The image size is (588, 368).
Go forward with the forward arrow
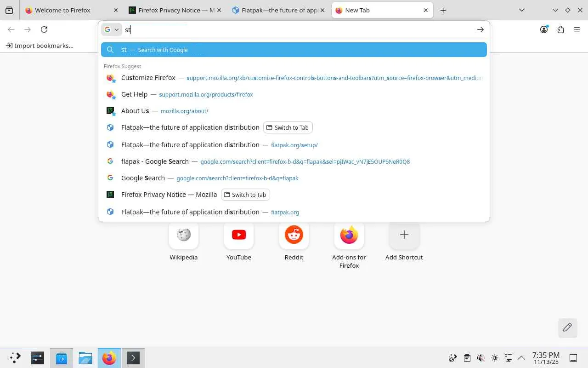(x=28, y=29)
